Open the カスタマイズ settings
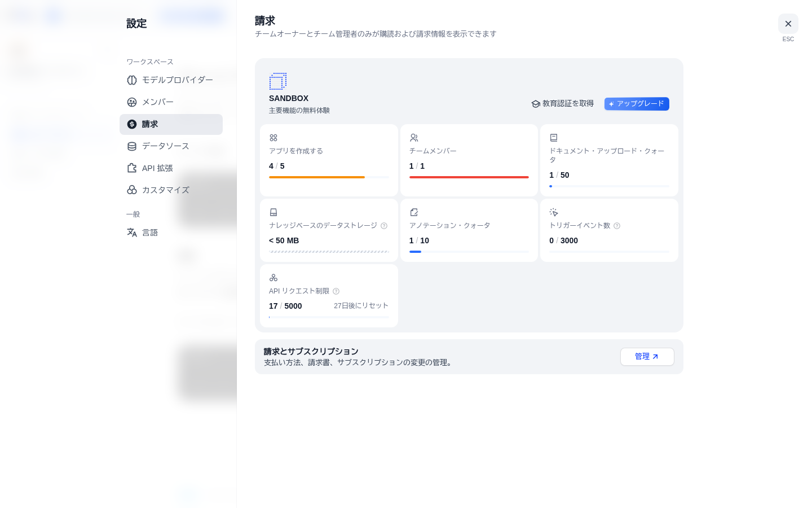Screen dimensions: 812x508 tap(171, 190)
